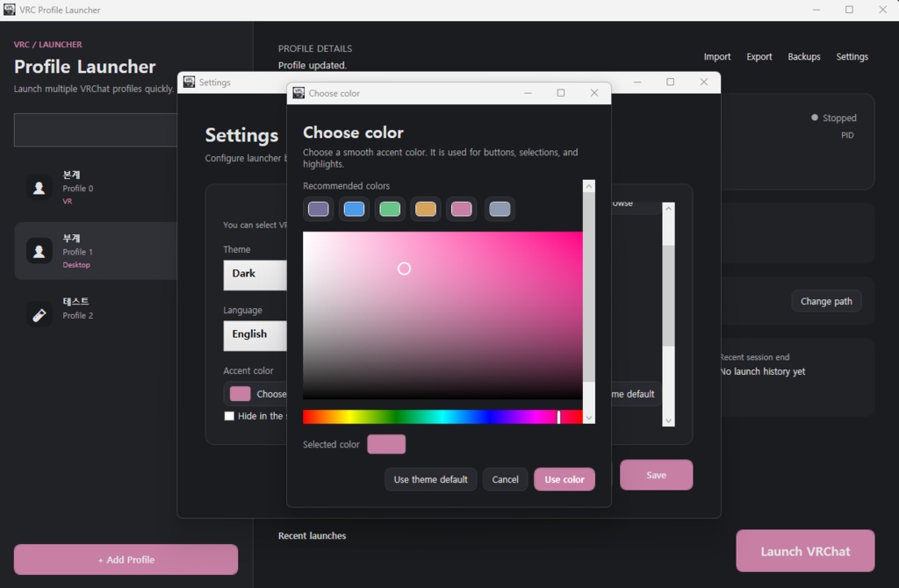899x588 pixels.
Task: Cancel the Choose color dialog
Action: (x=505, y=479)
